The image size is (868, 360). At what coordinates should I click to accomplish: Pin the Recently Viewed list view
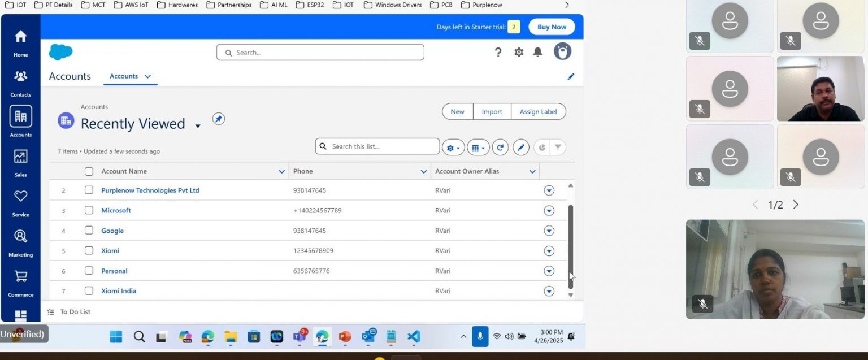[219, 119]
